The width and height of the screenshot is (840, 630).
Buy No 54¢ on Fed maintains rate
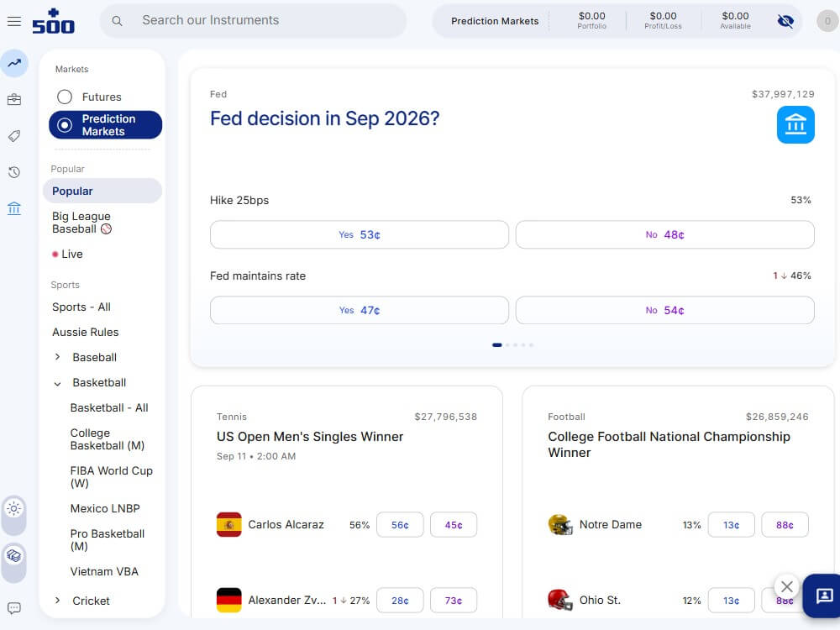pos(664,310)
